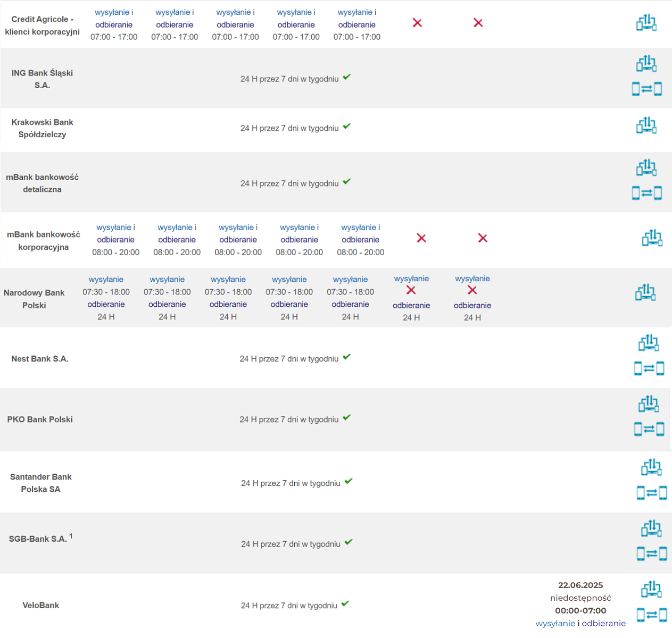Click 'PKO Bank Polski' bank name
Image resolution: width=672 pixels, height=638 pixels.
coord(40,419)
